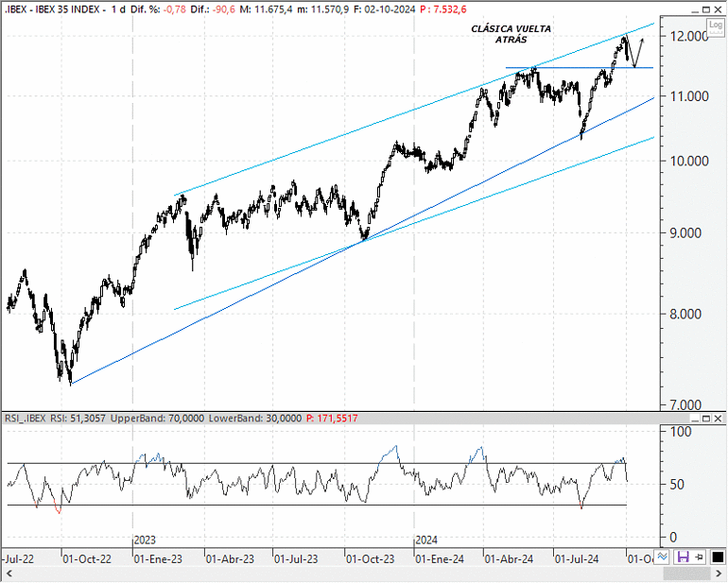The width and height of the screenshot is (728, 583).
Task: Click the '01-Abr-24' date axis label
Action: point(509,558)
